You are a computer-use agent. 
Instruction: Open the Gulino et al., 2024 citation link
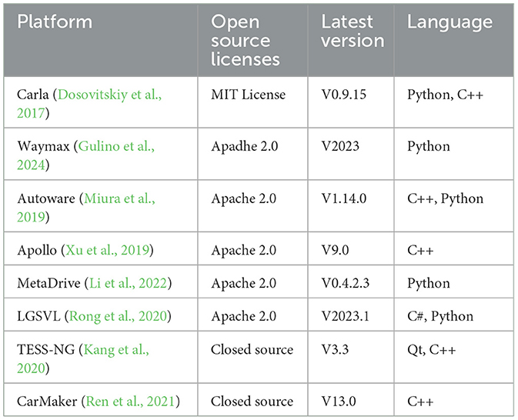(x=86, y=155)
